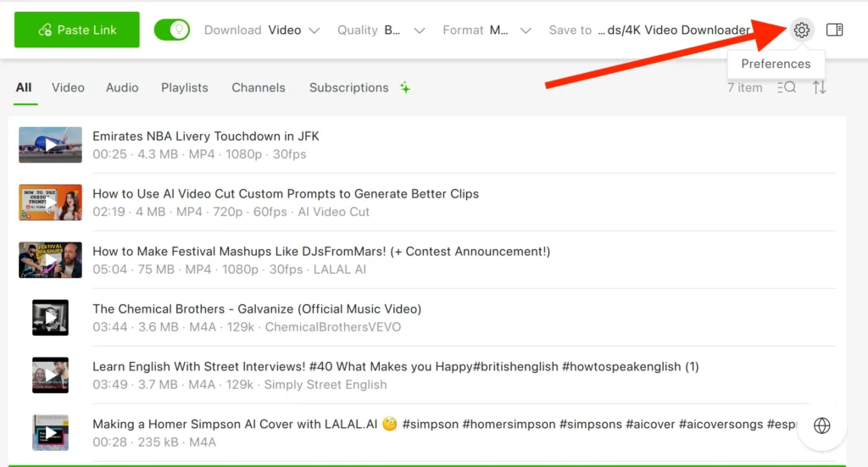
Task: Click the Subscriptions sparkle icon
Action: (405, 87)
